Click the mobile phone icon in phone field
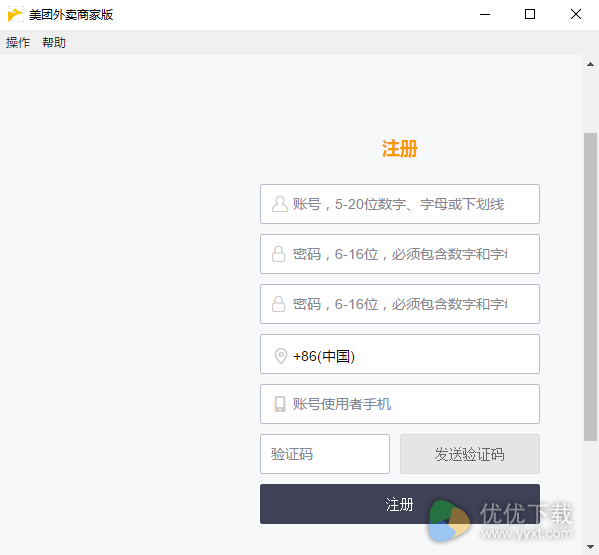The image size is (599, 555). 280,404
